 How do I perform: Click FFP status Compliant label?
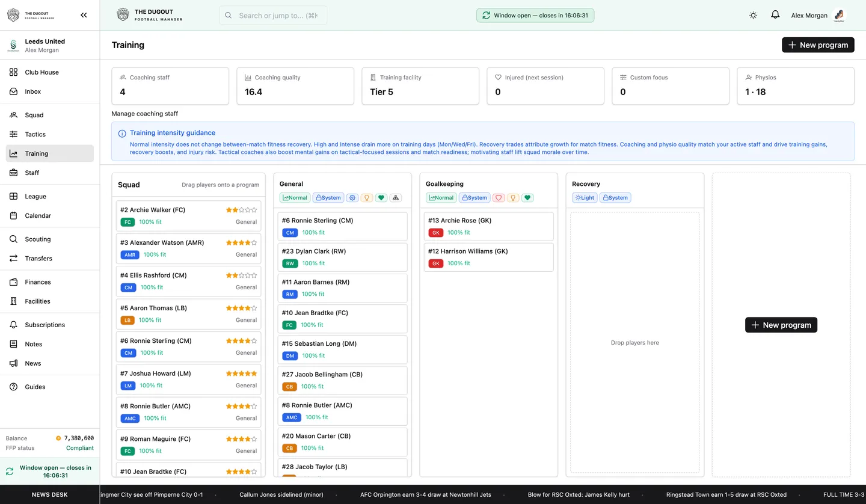pyautogui.click(x=80, y=448)
